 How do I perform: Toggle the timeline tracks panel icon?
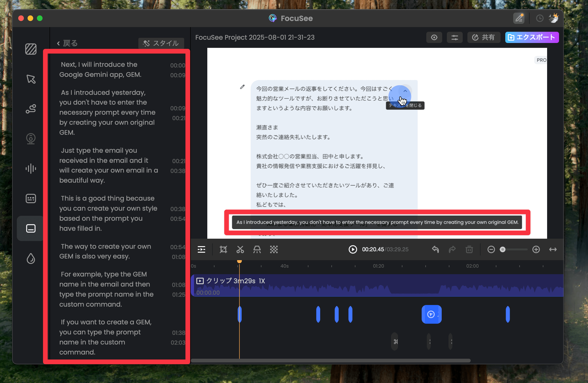(x=201, y=249)
